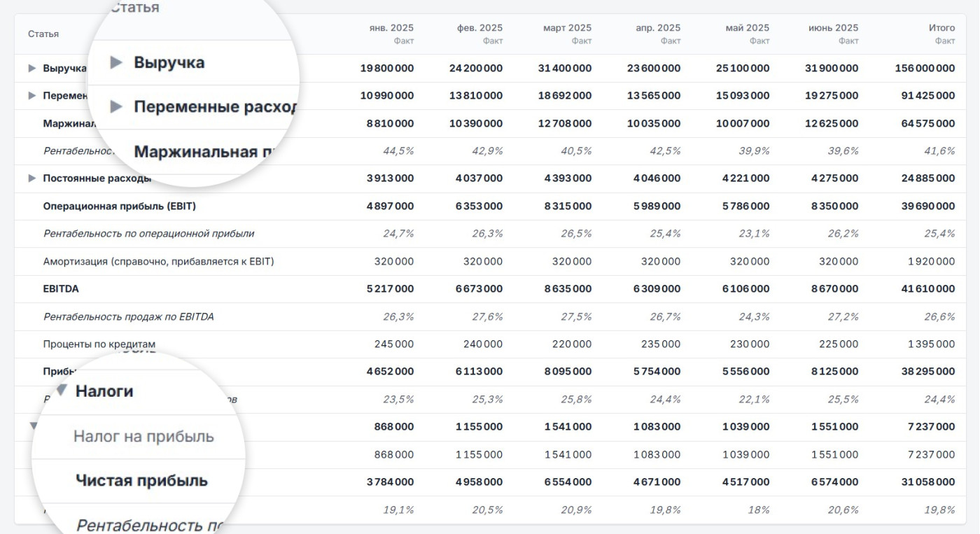Select Рентабельность продаж по EBITDA label
The image size is (980, 534).
click(x=129, y=317)
